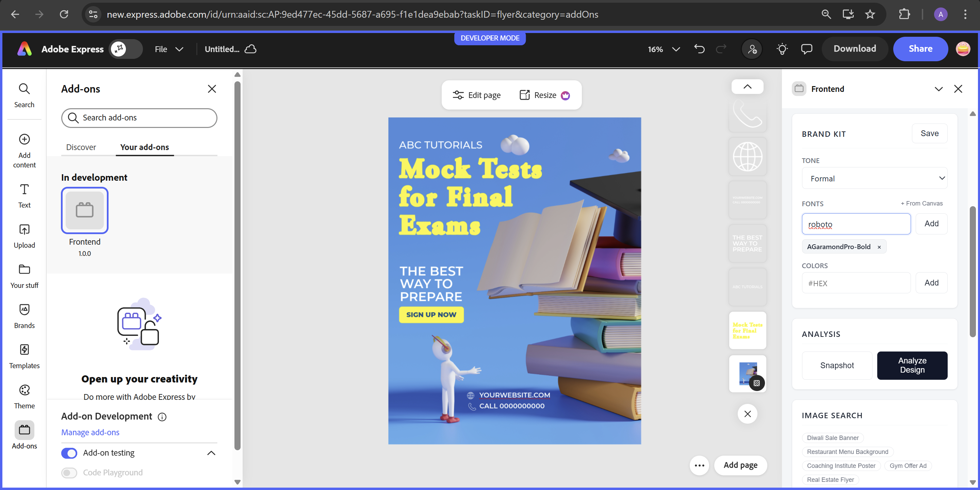Image resolution: width=980 pixels, height=490 pixels.
Task: Toggle Add-on testing switch off
Action: pyautogui.click(x=69, y=453)
